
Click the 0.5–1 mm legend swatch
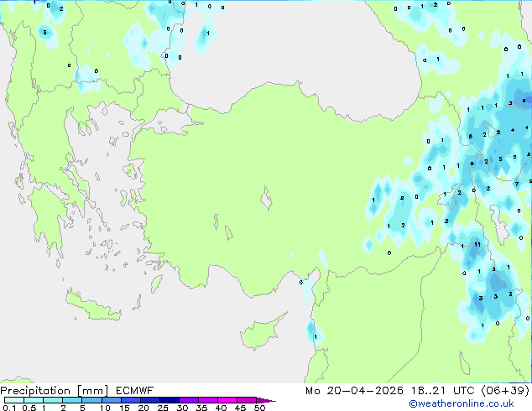(34, 400)
